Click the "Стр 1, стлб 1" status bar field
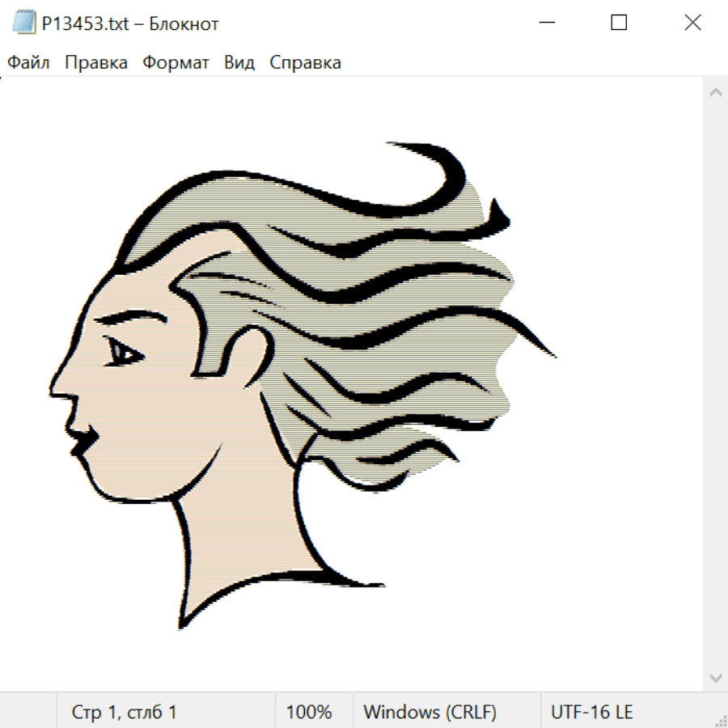 (x=125, y=712)
